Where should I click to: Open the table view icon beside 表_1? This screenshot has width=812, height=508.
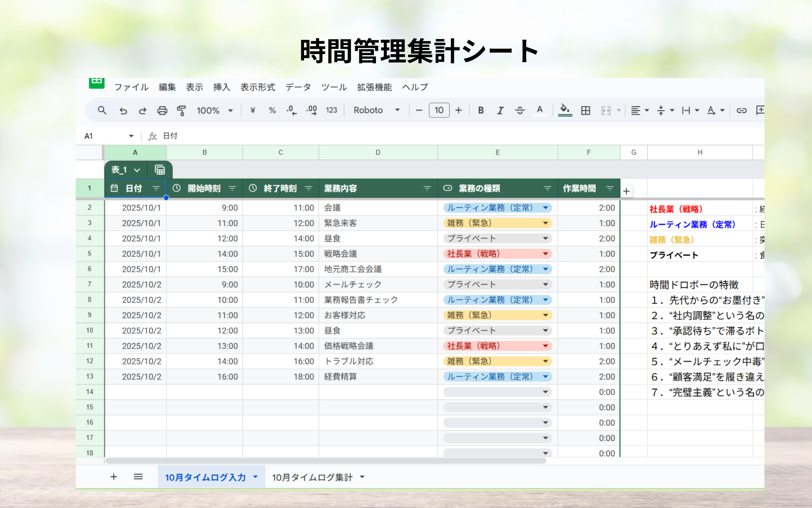tap(160, 170)
